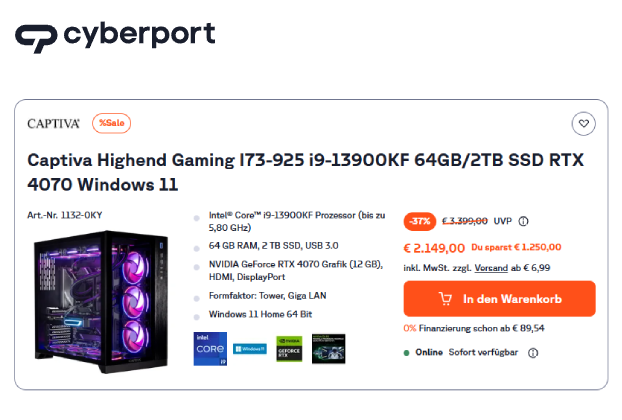Click the -37% discount badge
622x420 pixels.
420,221
